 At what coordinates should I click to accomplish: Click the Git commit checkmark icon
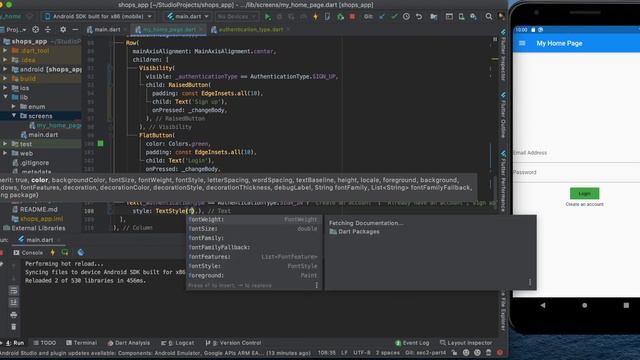pos(394,17)
